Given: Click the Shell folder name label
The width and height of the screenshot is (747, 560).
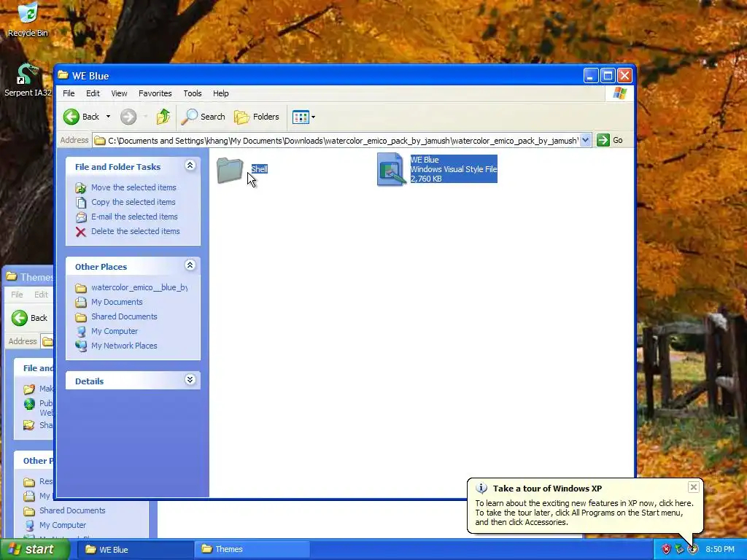Looking at the screenshot, I should point(259,169).
